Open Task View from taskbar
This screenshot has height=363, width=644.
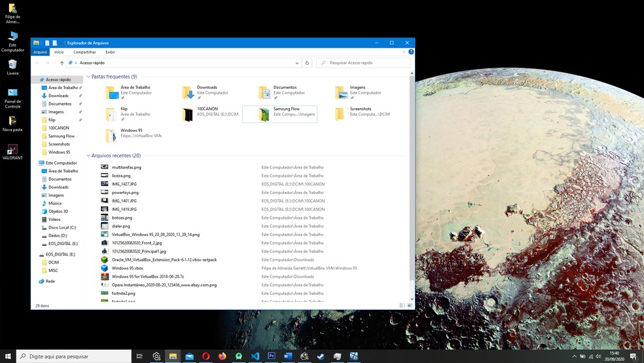pos(139,356)
